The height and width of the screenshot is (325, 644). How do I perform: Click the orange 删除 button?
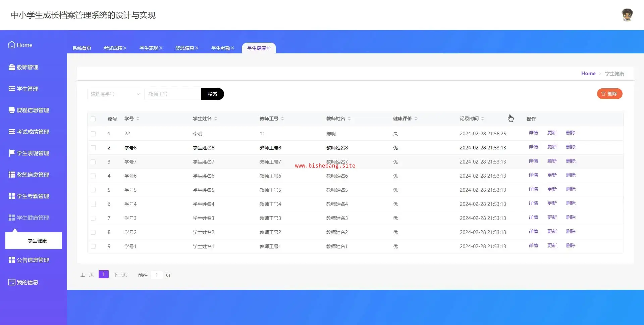click(609, 94)
